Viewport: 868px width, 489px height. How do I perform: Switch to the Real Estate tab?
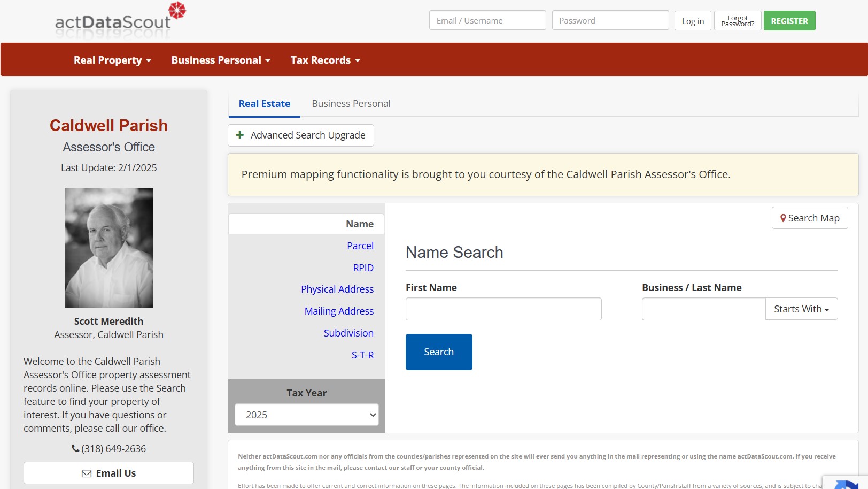point(265,103)
